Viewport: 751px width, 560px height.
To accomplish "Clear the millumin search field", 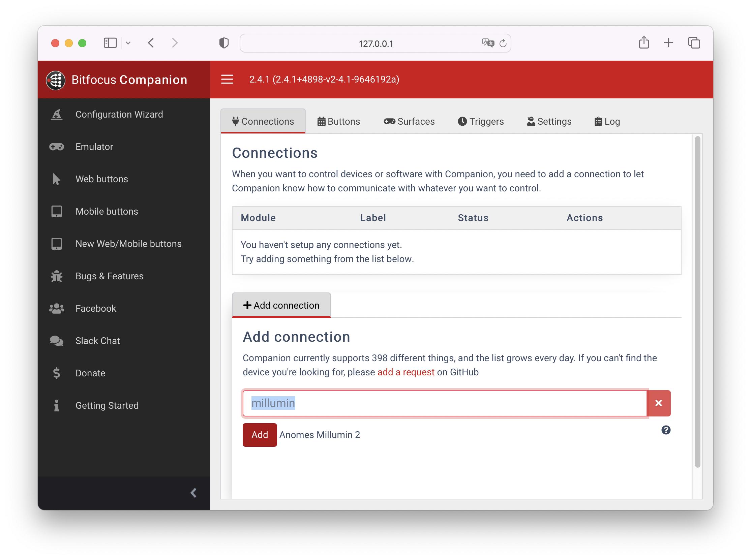I will click(658, 403).
